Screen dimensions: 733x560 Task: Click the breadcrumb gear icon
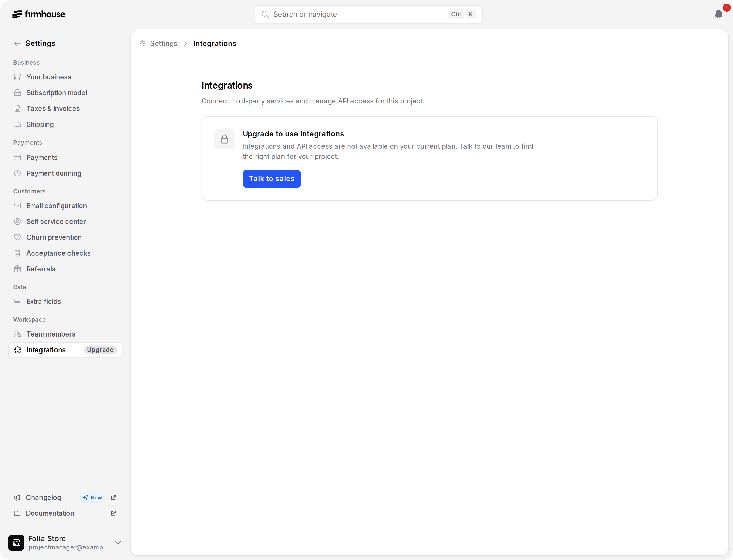[143, 43]
